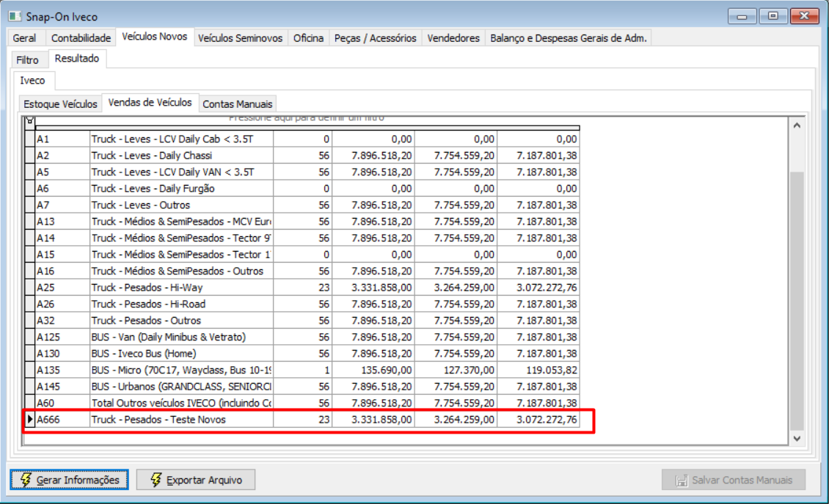This screenshot has width=829, height=504.
Task: Click the grid filter icon at table corner
Action: (x=29, y=121)
